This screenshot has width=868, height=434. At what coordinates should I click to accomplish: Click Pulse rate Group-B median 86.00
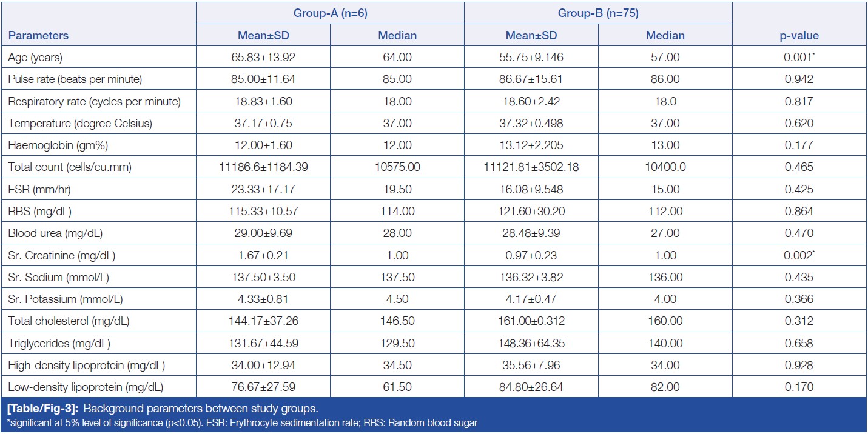[x=665, y=79]
